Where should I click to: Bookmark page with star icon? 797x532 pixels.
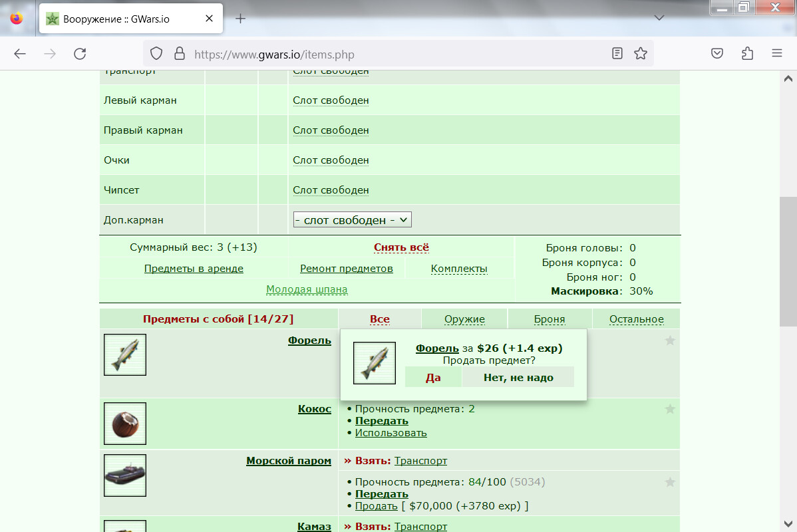tap(641, 53)
